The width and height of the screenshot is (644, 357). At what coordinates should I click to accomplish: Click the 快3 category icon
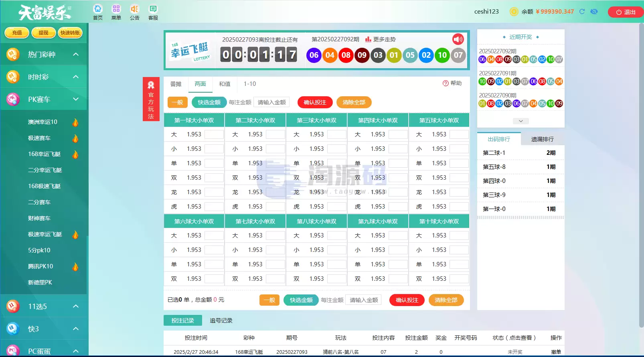(x=13, y=329)
